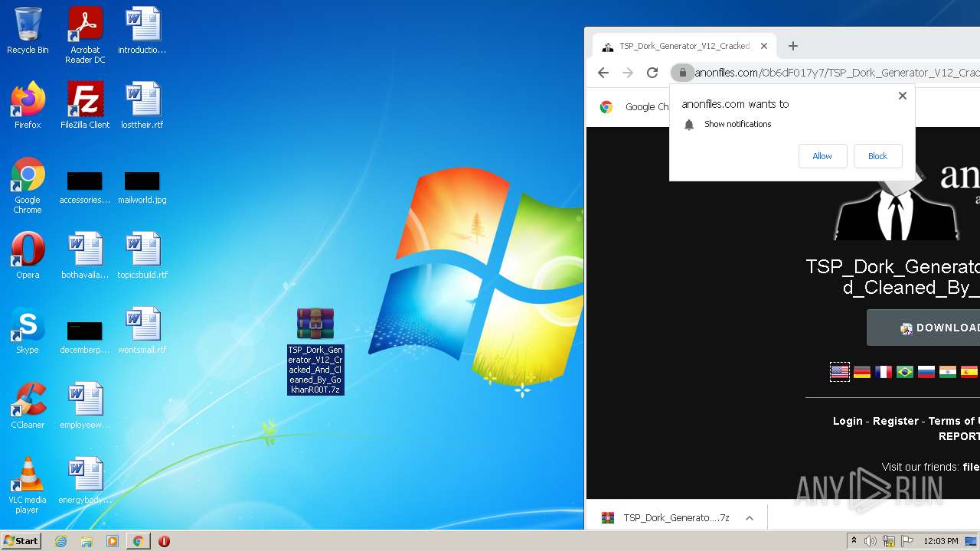Screen dimensions: 980x551
Task: Click the network tray icon
Action: (x=889, y=541)
